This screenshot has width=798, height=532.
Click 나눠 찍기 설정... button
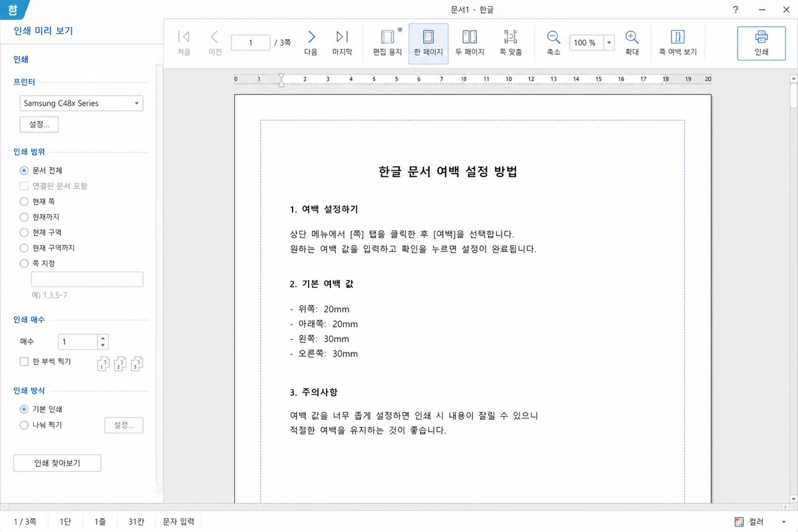tap(124, 425)
